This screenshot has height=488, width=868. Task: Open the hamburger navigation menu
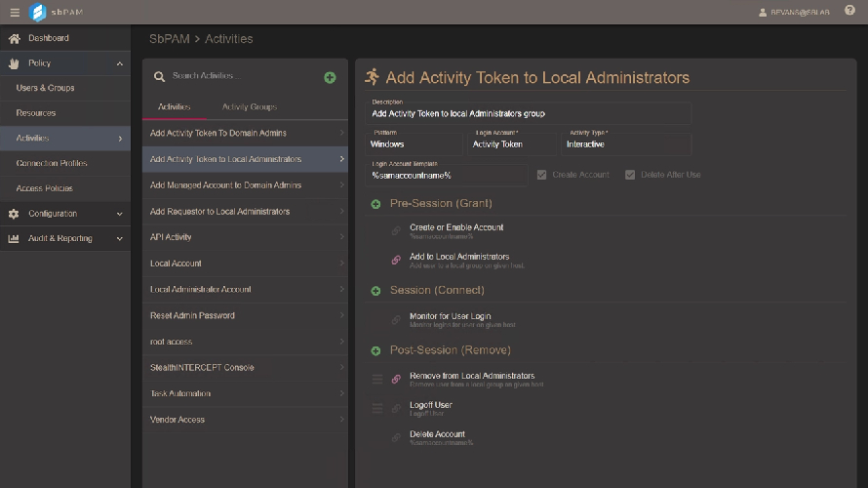15,12
